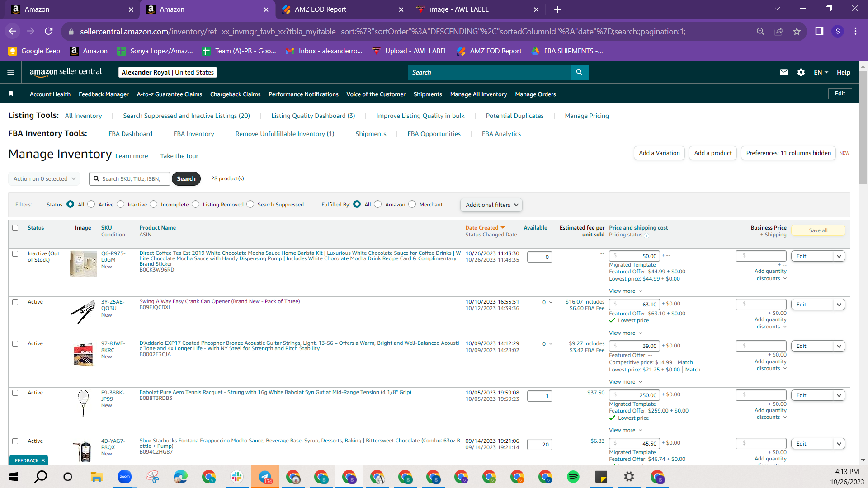Close the FEEDBACK tab with its X
Viewport: 868px width, 488px height.
[x=43, y=460]
